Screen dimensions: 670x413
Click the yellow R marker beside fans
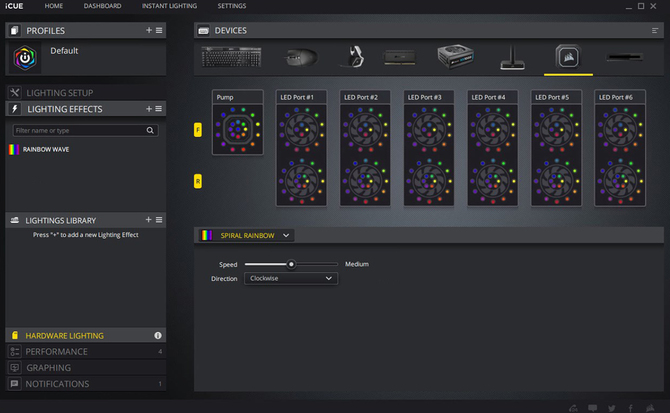[198, 181]
